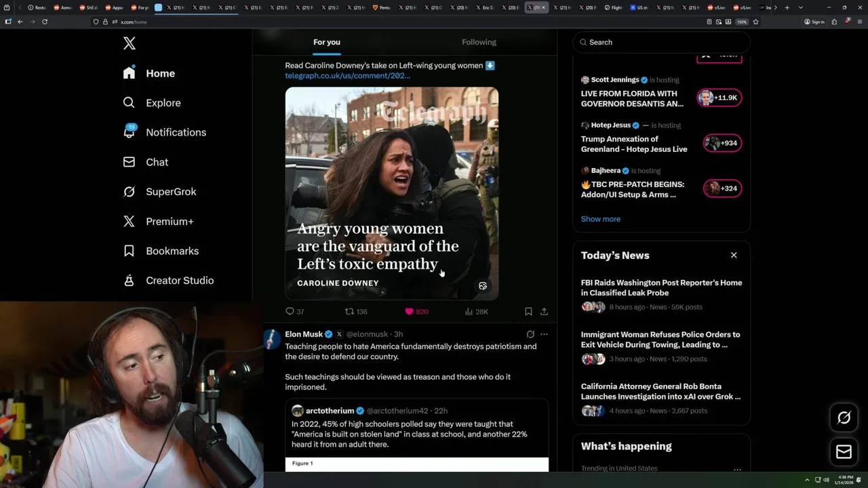Image resolution: width=868 pixels, height=488 pixels.
Task: Join Scott Jennings live space with +11.9K listeners
Action: click(719, 98)
